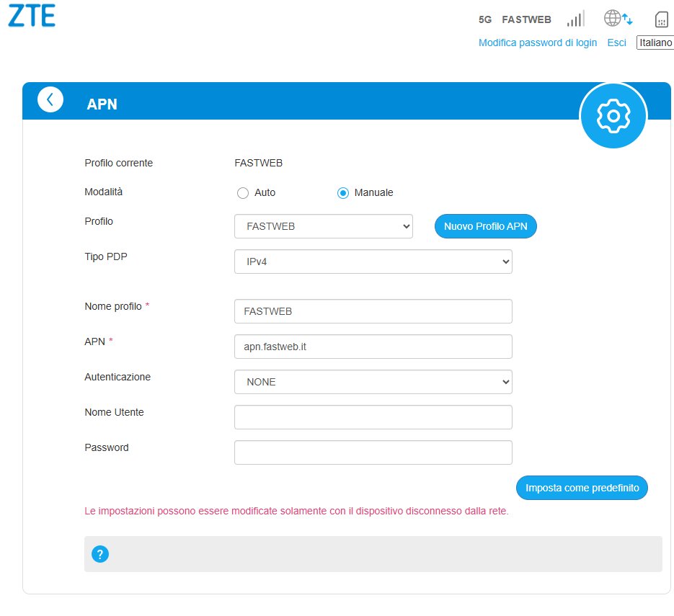Click the signal strength bars icon

[x=575, y=19]
